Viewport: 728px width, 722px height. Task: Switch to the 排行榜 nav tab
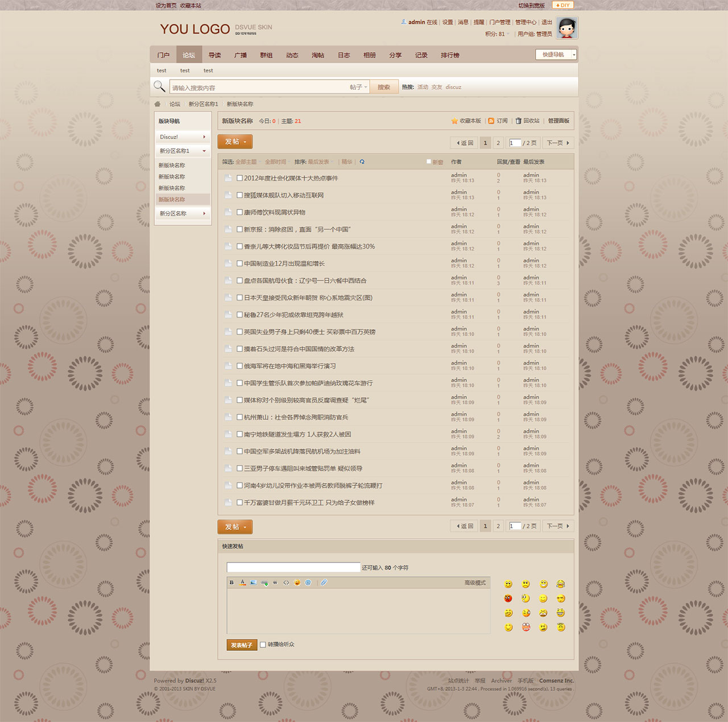pyautogui.click(x=450, y=55)
